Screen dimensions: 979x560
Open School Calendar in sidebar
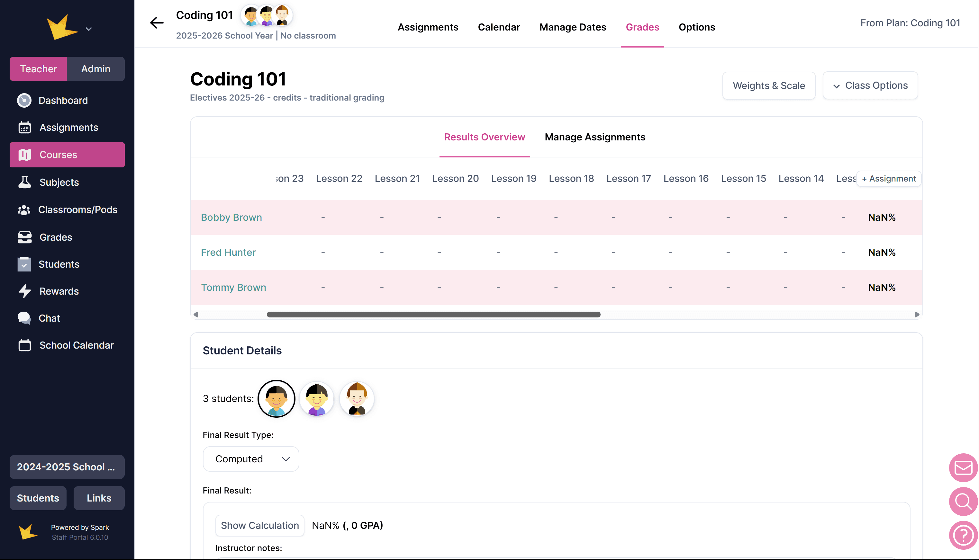pyautogui.click(x=76, y=345)
